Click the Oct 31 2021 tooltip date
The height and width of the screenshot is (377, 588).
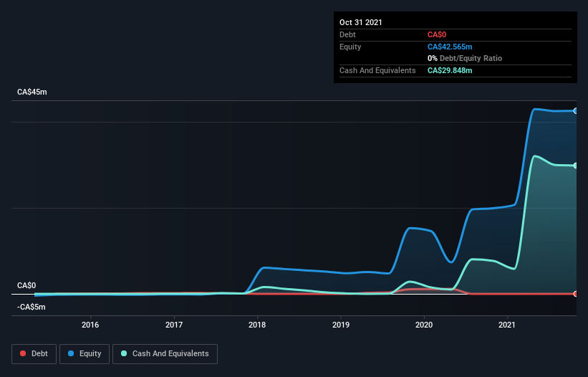tap(361, 22)
